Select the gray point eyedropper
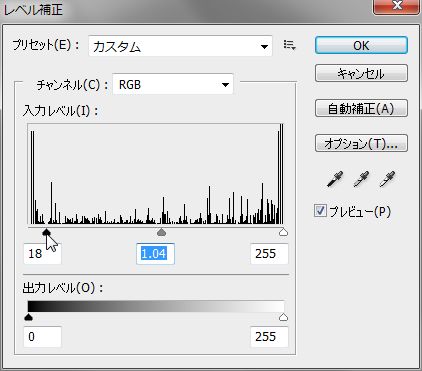Screen dimensions: 422x371 point(361,179)
